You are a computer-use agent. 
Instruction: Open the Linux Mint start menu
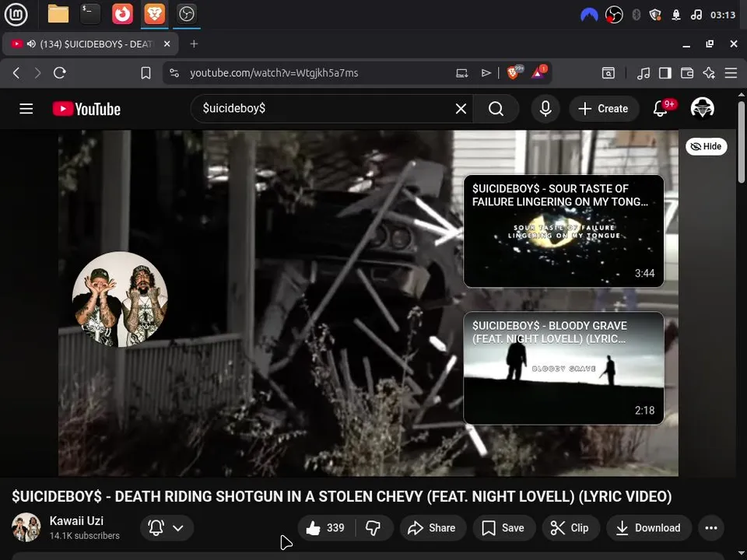(16, 14)
